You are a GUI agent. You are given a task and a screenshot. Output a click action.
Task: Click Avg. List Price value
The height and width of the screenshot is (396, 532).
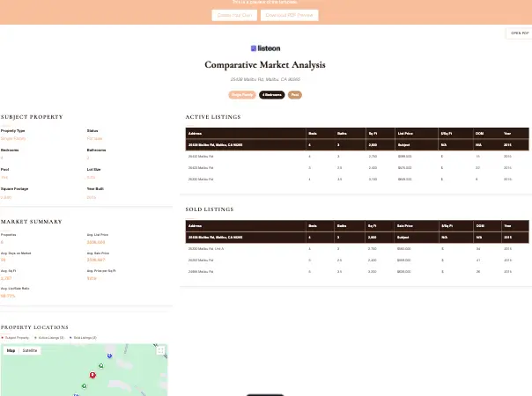tap(96, 242)
